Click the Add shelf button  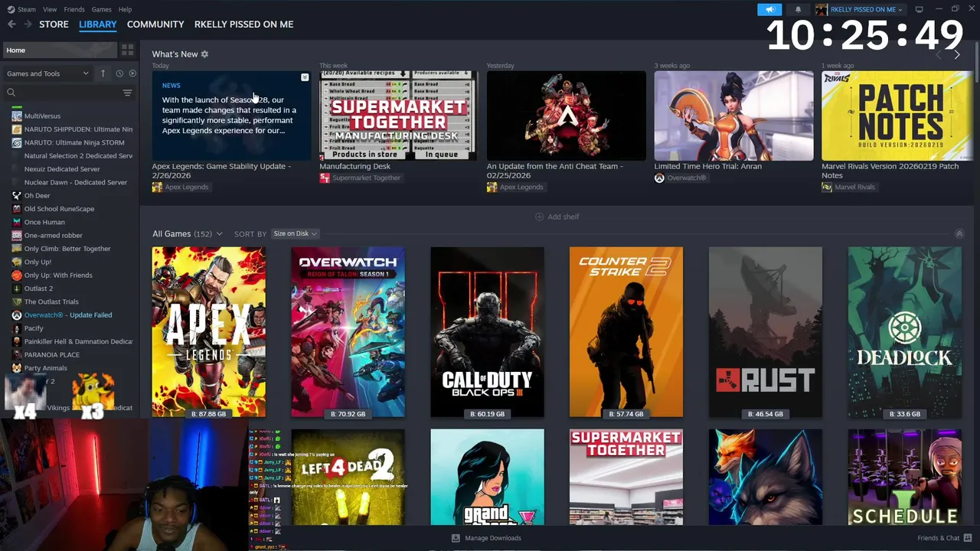coord(557,217)
